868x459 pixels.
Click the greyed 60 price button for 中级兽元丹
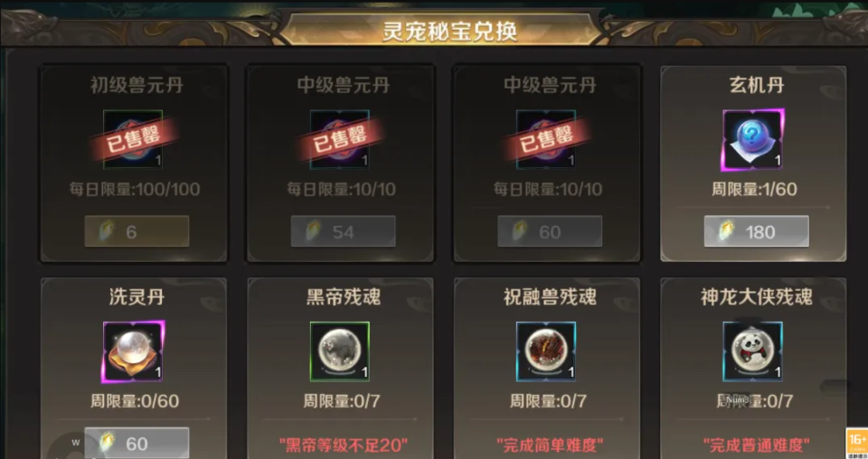pos(550,231)
